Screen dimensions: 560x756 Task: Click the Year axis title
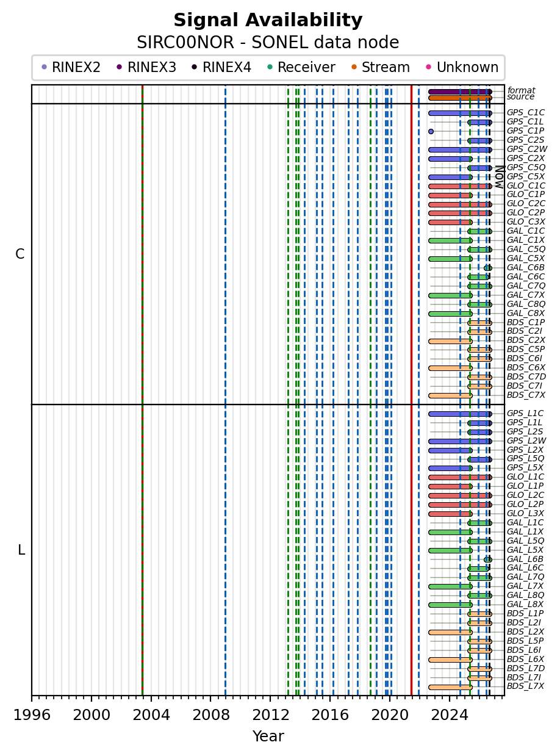(x=268, y=736)
